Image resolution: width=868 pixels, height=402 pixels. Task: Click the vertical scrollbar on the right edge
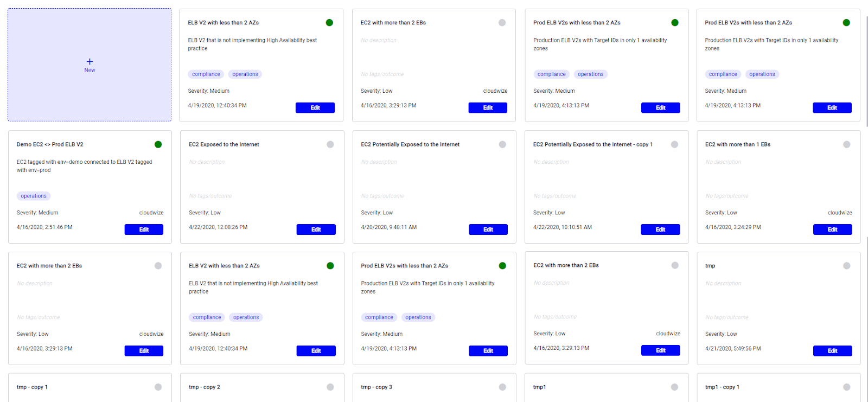[866, 71]
